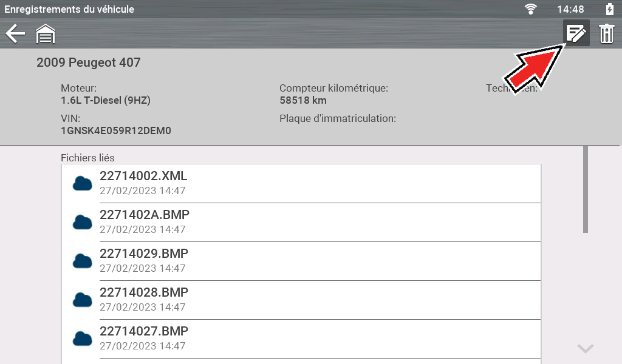Tap the battery charging icon
This screenshot has height=364, width=622.
point(609,9)
